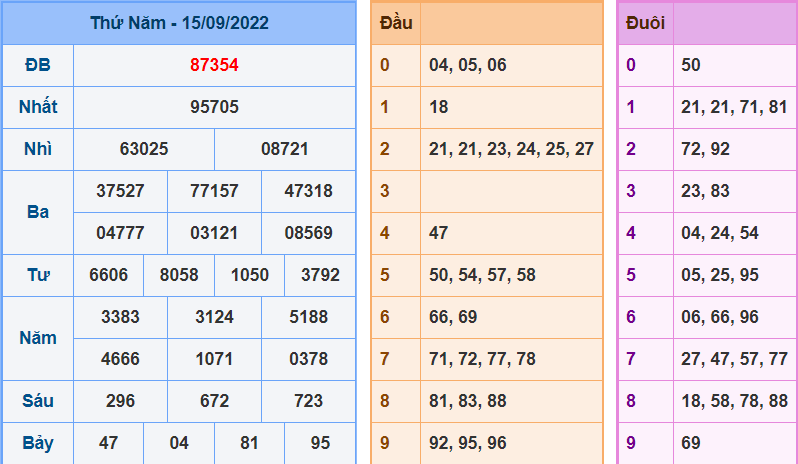The image size is (798, 464).
Task: Select Đầu row 9 values 92, 95, 96
Action: coord(468,443)
